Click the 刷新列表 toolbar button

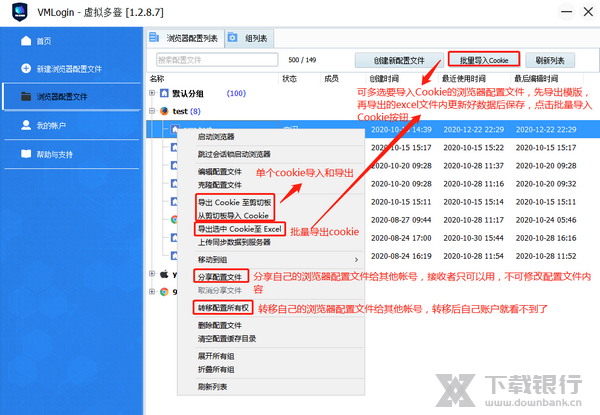tap(550, 60)
